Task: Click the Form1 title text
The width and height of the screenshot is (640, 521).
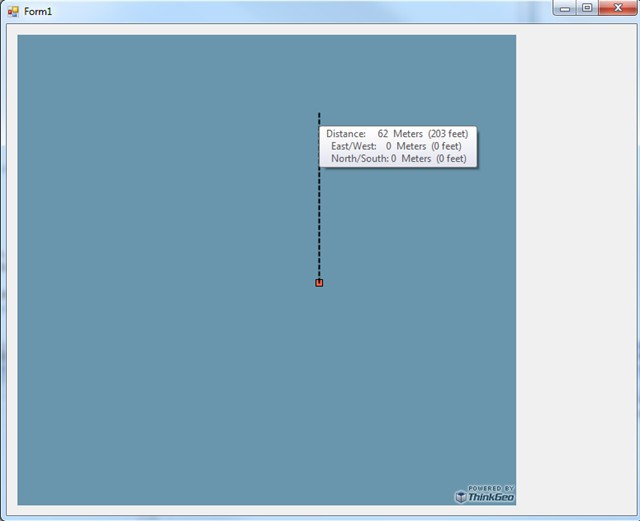Action: [38, 11]
